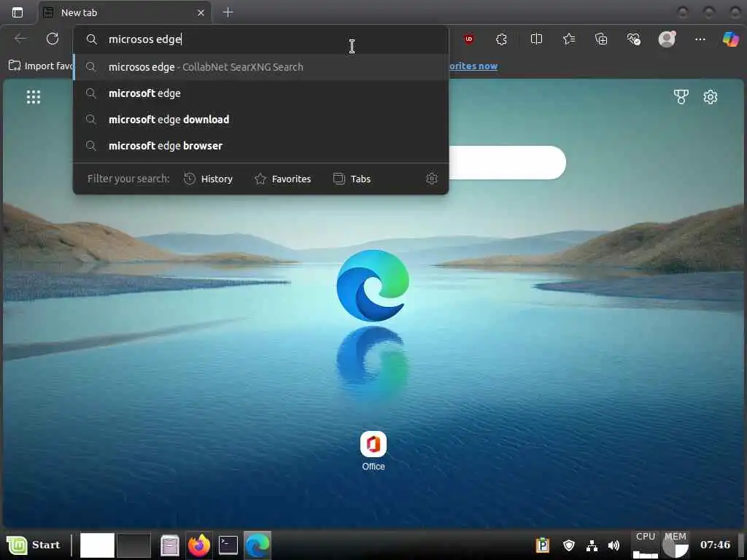The height and width of the screenshot is (560, 747).
Task: Click the CPU monitor applet
Action: point(646,545)
